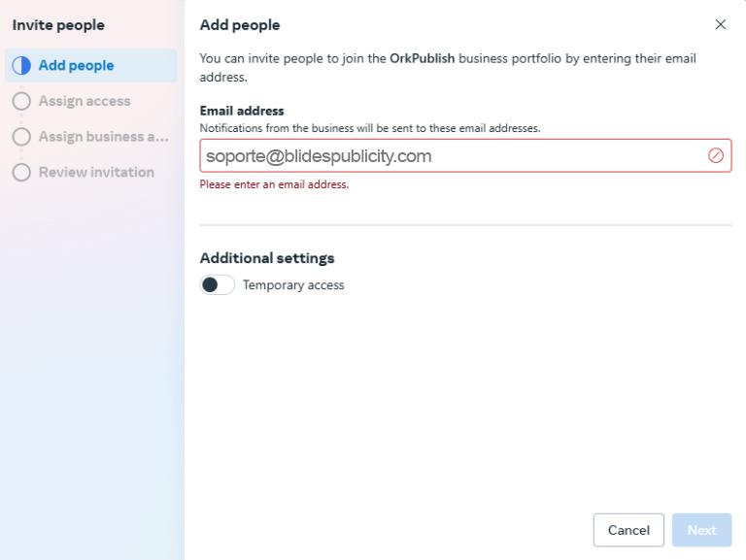Screen dimensions: 746x560
Task: Select the Add people step label
Action: point(76,66)
